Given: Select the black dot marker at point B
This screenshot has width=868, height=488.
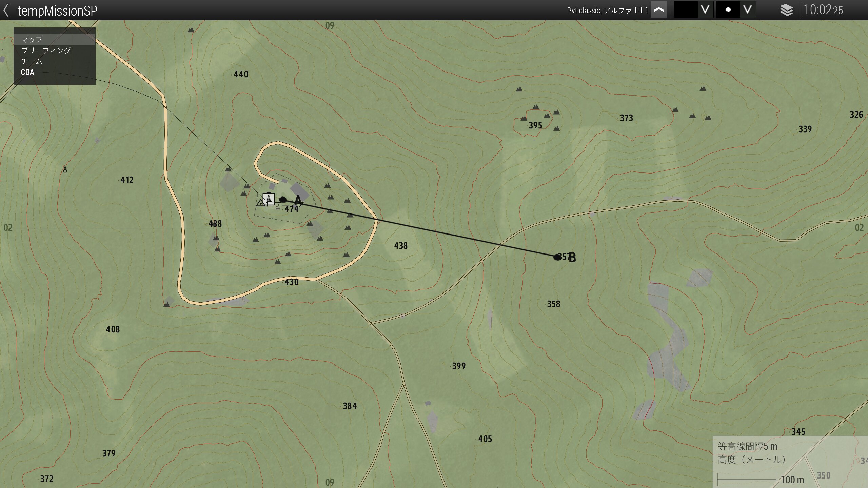Looking at the screenshot, I should coord(557,257).
